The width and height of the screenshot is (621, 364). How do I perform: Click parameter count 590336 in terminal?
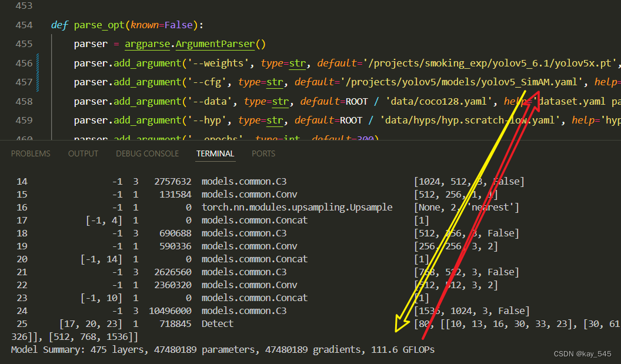(x=175, y=246)
